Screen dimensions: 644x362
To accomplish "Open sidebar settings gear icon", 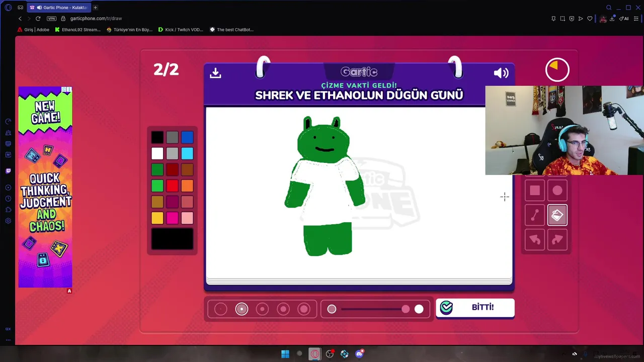I will 8,221.
